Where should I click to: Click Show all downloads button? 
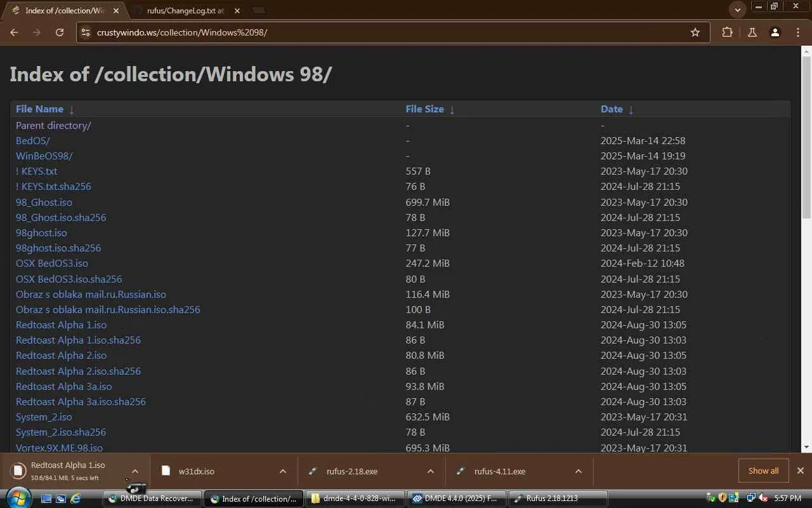click(763, 471)
